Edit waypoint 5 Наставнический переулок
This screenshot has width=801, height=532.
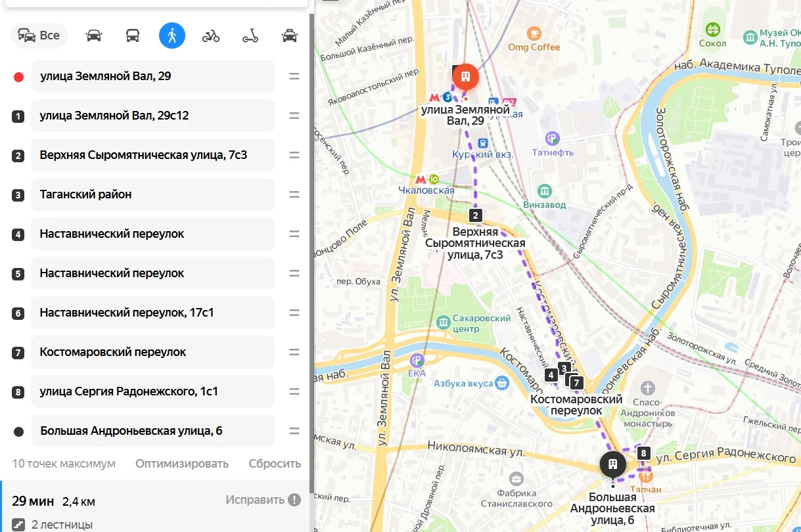(152, 273)
